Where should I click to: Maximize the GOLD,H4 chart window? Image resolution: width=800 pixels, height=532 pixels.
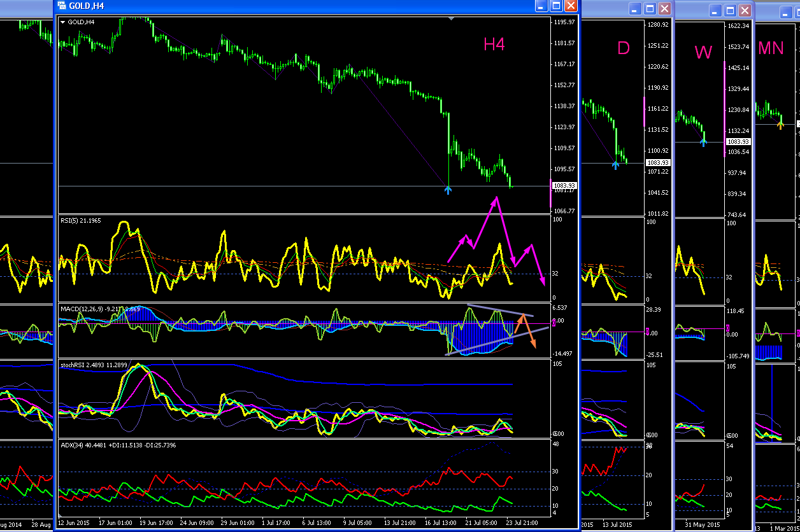(556, 6)
